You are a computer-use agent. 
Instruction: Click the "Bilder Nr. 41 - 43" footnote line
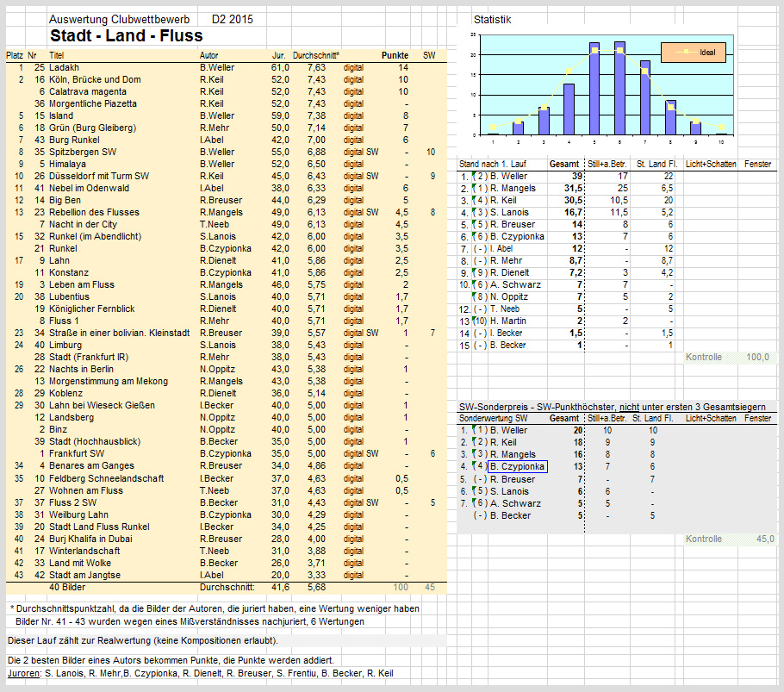click(x=190, y=621)
